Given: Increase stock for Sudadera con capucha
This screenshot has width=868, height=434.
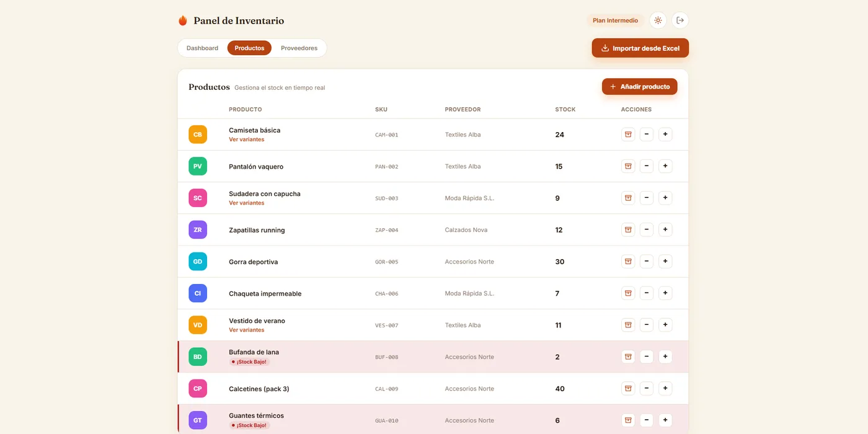Looking at the screenshot, I should pyautogui.click(x=665, y=198).
